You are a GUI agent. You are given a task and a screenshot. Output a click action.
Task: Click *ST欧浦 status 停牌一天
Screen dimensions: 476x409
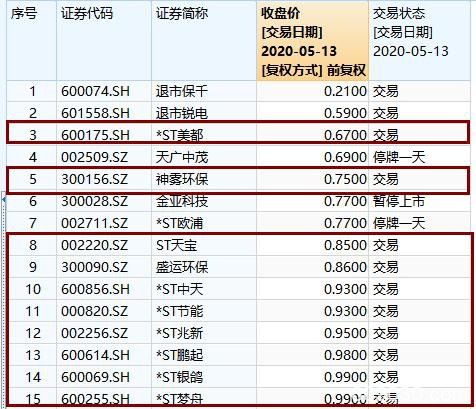[x=399, y=223]
